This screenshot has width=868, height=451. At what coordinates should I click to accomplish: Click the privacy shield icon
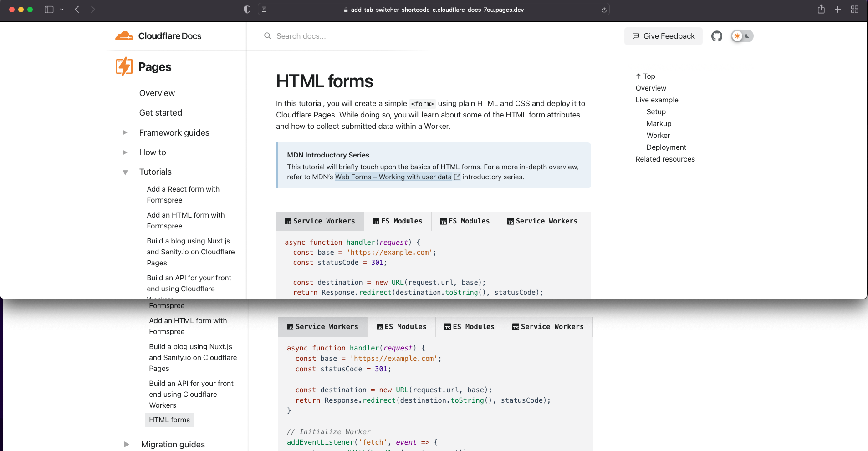(x=247, y=10)
